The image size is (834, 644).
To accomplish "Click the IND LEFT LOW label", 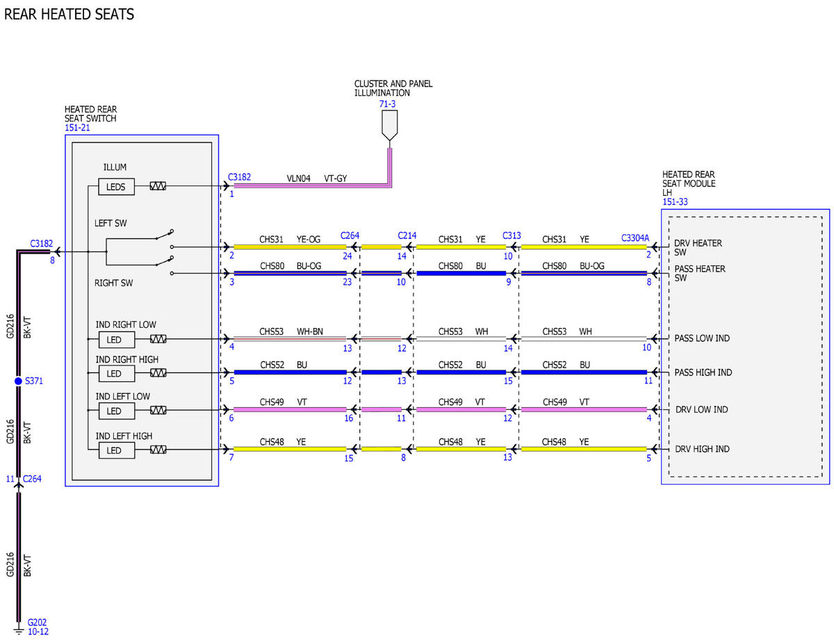I will click(123, 397).
